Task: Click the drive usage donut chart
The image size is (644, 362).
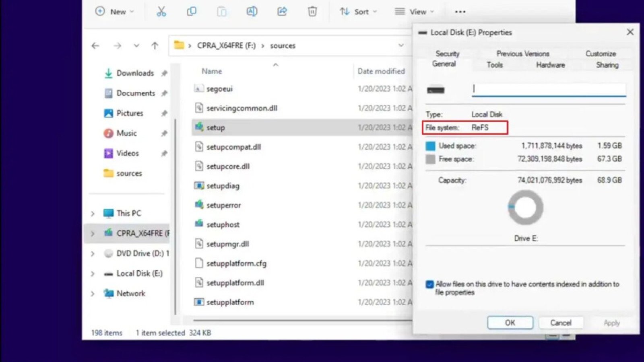Action: (x=525, y=208)
